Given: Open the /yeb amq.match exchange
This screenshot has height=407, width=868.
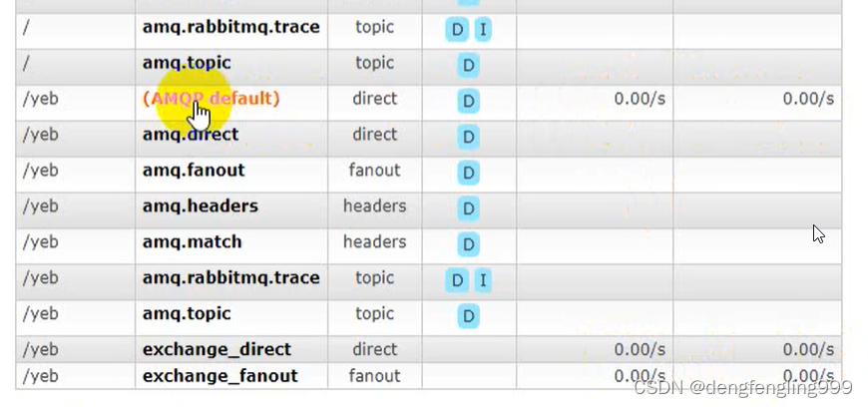Looking at the screenshot, I should pyautogui.click(x=193, y=242).
